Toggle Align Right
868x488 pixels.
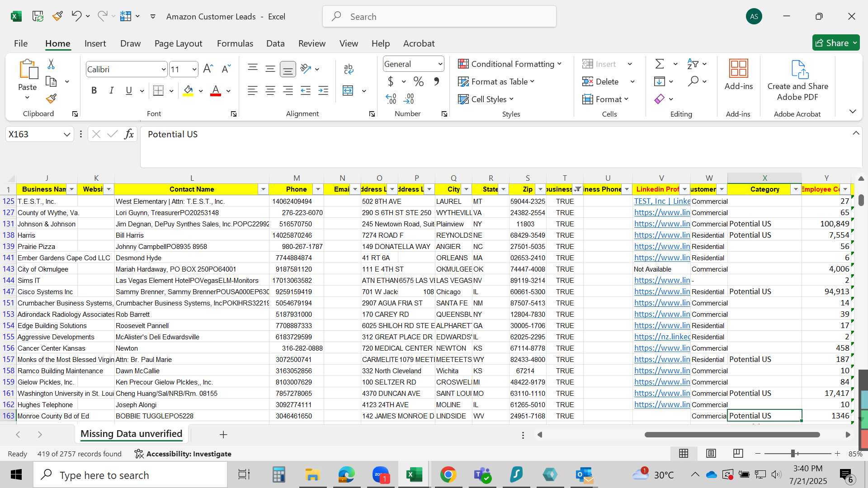pyautogui.click(x=288, y=90)
